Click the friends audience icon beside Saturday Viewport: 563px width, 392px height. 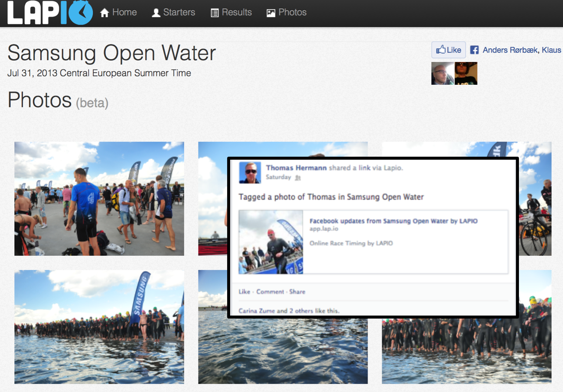click(298, 178)
